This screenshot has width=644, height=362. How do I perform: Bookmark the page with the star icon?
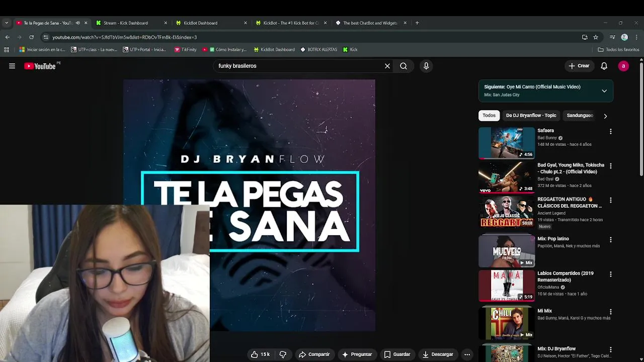click(x=596, y=37)
